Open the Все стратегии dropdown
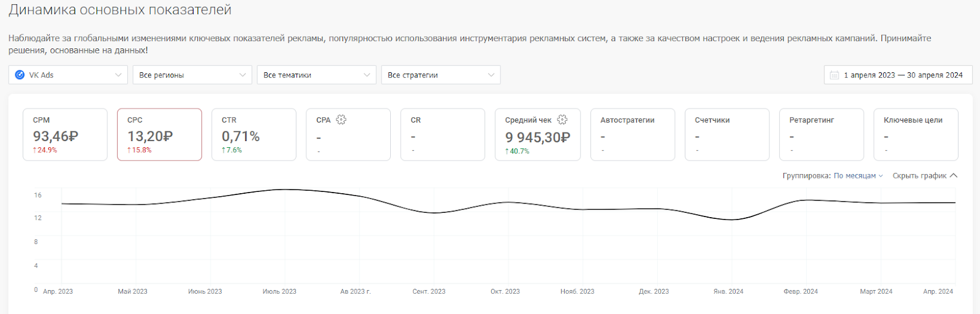 pos(441,75)
